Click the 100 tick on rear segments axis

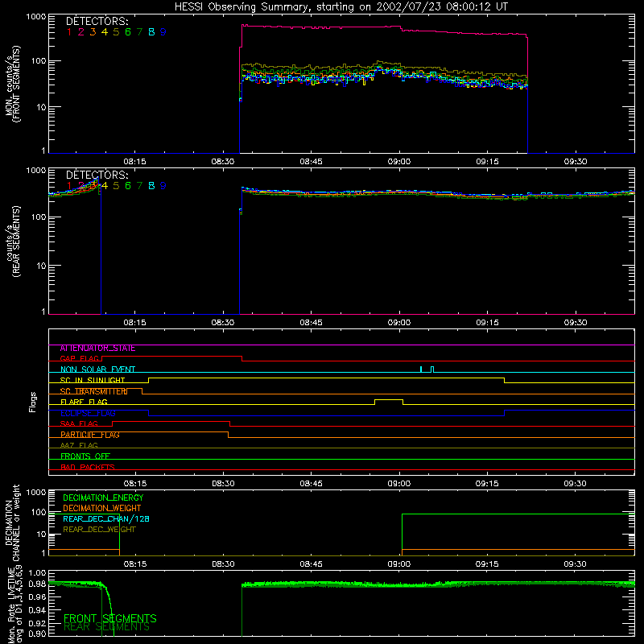(x=39, y=217)
